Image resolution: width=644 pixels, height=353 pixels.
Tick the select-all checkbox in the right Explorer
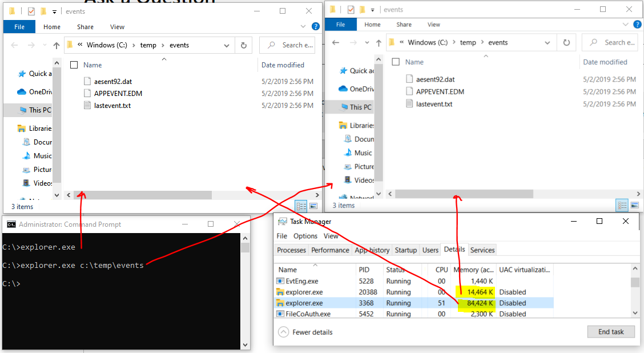coord(396,62)
